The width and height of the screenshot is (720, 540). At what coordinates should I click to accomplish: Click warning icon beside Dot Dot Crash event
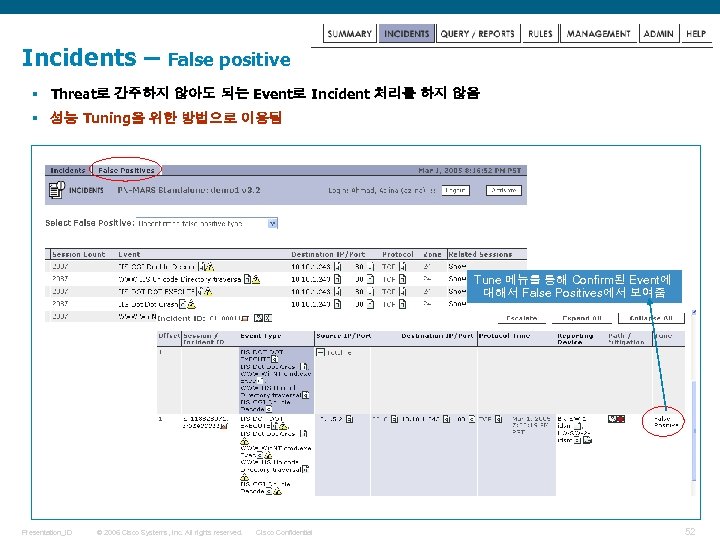191,304
